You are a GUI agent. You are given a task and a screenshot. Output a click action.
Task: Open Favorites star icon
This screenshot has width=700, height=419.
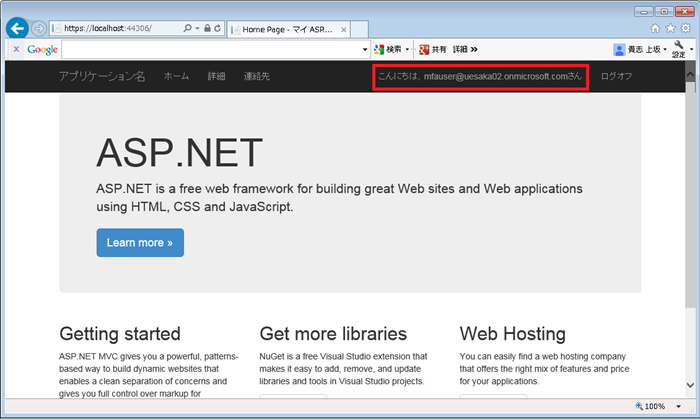tap(670, 29)
